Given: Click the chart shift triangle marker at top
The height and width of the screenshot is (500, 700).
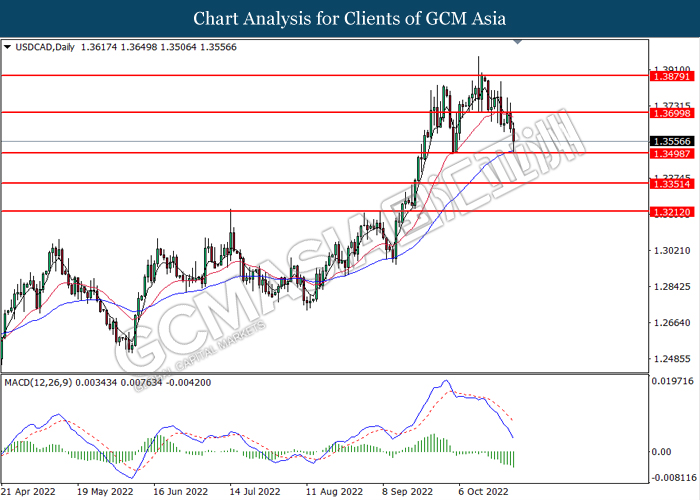Looking at the screenshot, I should [518, 42].
